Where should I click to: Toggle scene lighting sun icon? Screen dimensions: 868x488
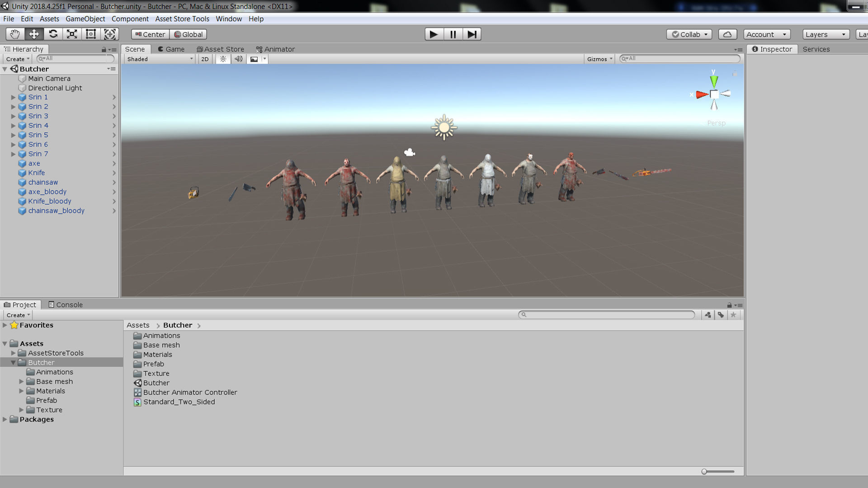click(223, 59)
